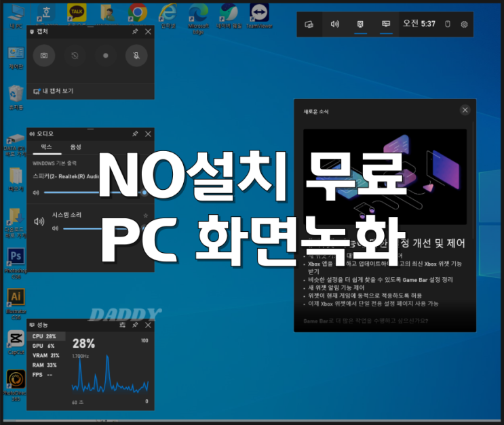The image size is (504, 425).
Task: Open the Internet Explorer desktop shortcut
Action: 168,16
